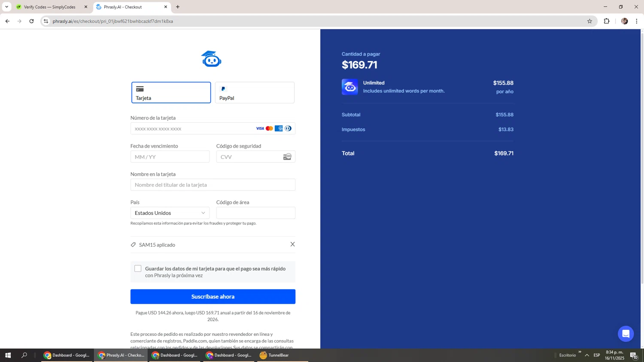Open the Windows Start menu

pyautogui.click(x=8, y=355)
